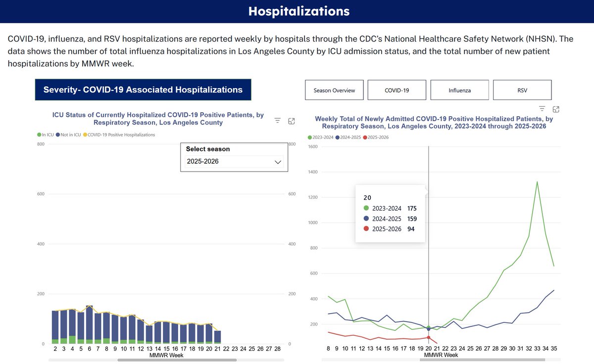The image size is (594, 364).
Task: Open filter icon on ICU Status chart
Action: [x=278, y=120]
